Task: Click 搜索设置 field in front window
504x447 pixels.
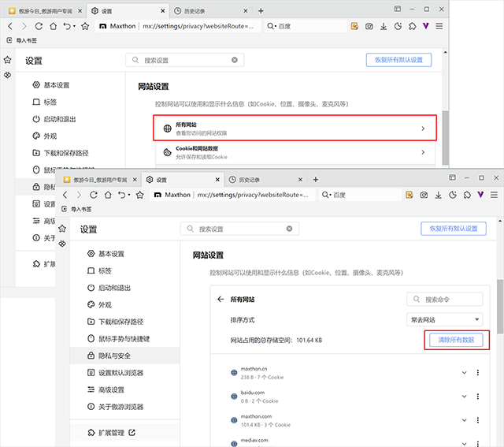Action: 239,229
